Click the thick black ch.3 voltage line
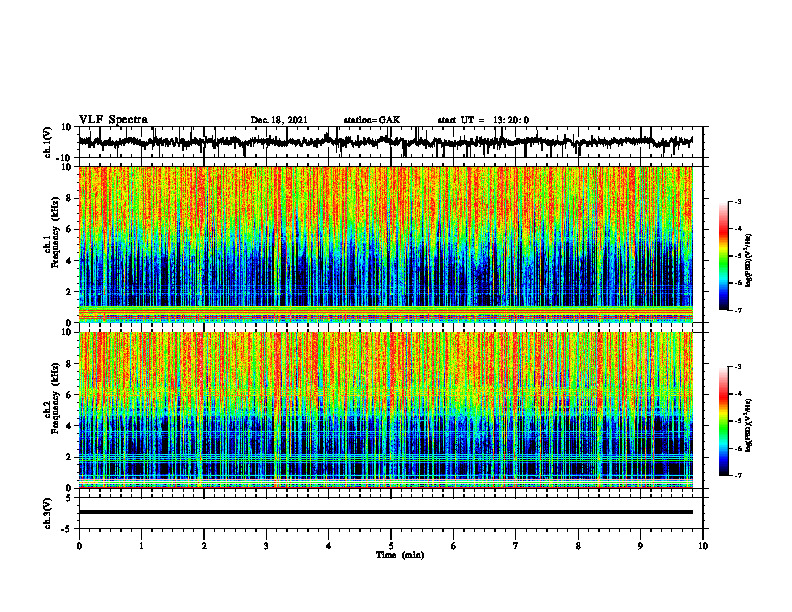The width and height of the screenshot is (792, 612). (385, 512)
